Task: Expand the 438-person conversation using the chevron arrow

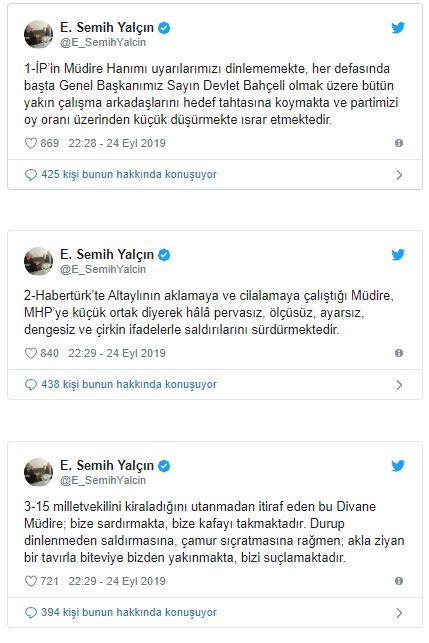Action: click(x=399, y=385)
